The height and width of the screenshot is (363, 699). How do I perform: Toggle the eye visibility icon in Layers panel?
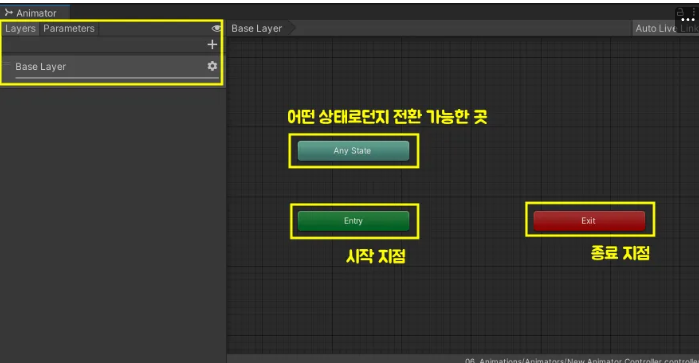216,29
